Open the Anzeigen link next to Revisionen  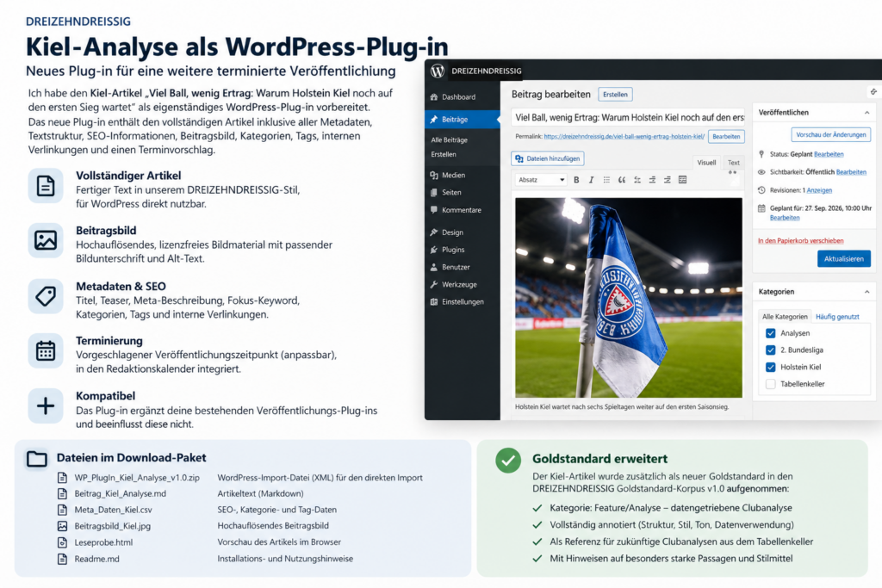click(819, 190)
